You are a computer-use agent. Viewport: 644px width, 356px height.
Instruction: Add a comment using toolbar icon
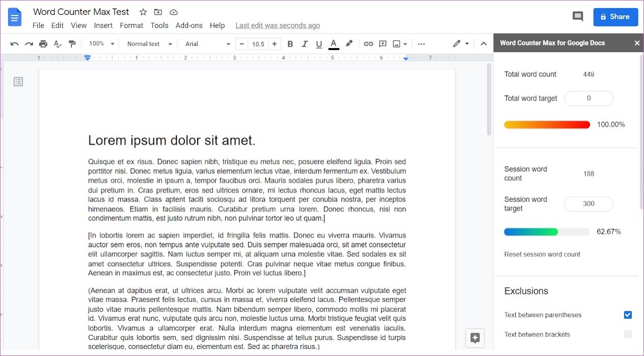[x=383, y=44]
